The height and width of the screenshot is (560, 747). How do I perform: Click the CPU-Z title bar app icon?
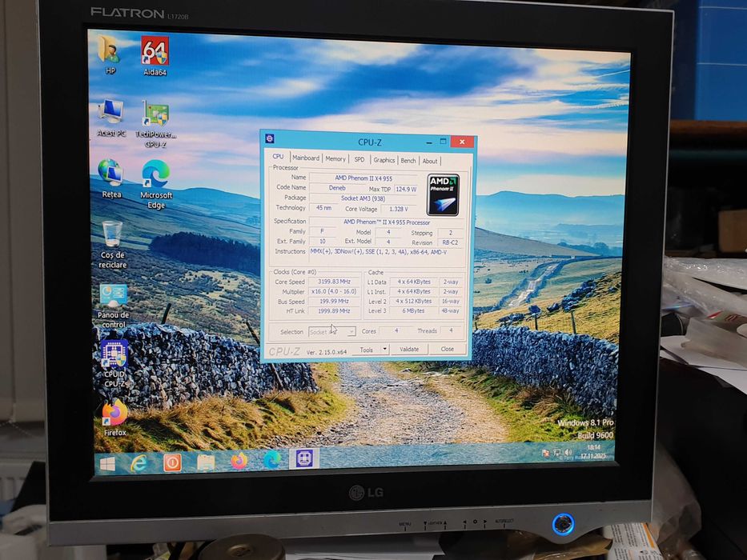(x=270, y=138)
